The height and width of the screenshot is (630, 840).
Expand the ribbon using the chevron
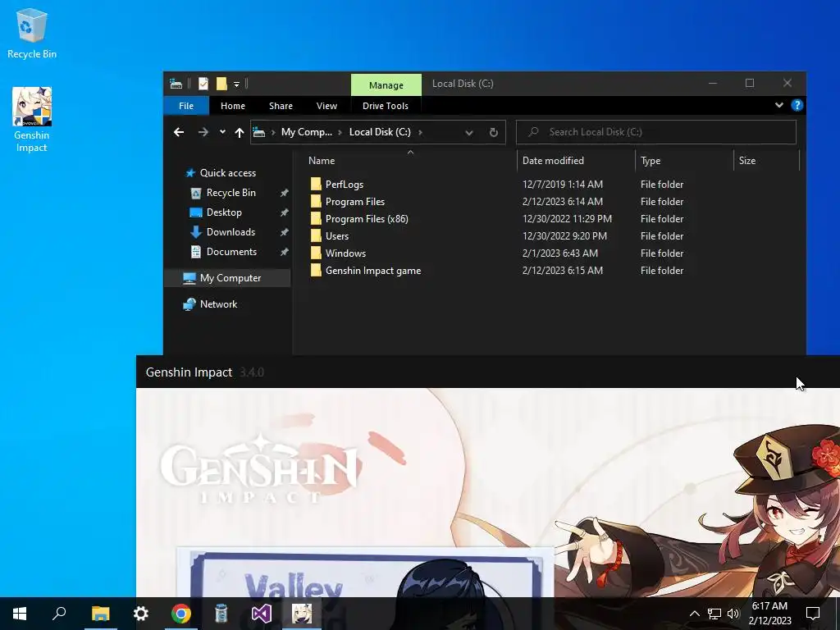[x=779, y=105]
